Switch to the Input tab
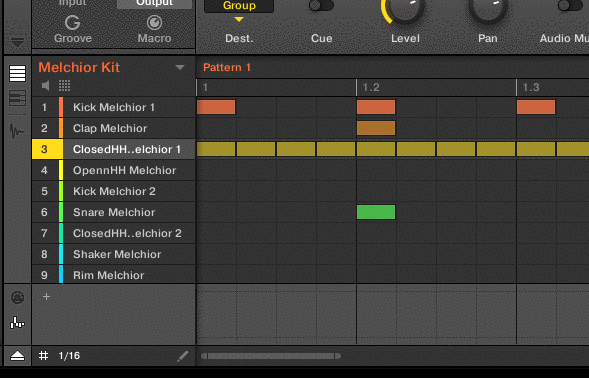The image size is (589, 378). click(72, 3)
